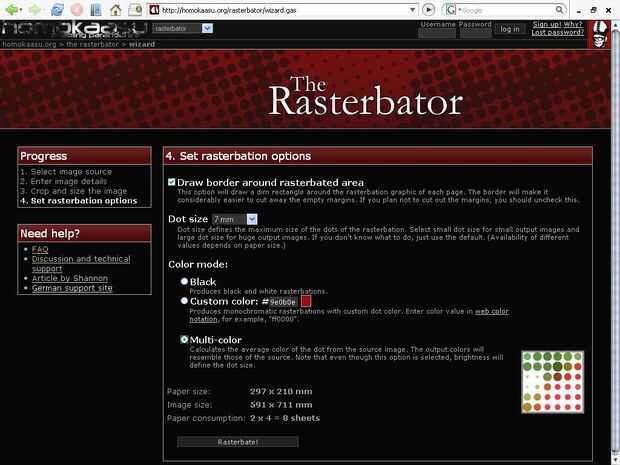Click the log in button
This screenshot has height=465, width=620.
point(510,29)
